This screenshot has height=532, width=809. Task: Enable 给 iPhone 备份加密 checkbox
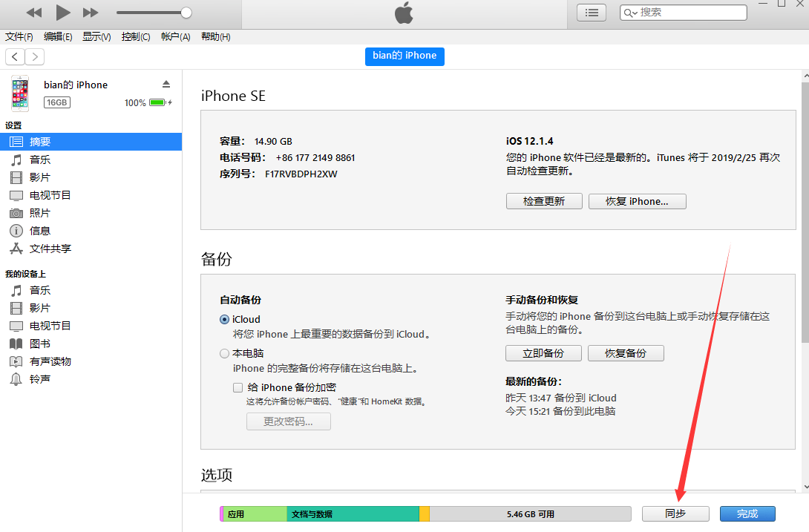[238, 387]
